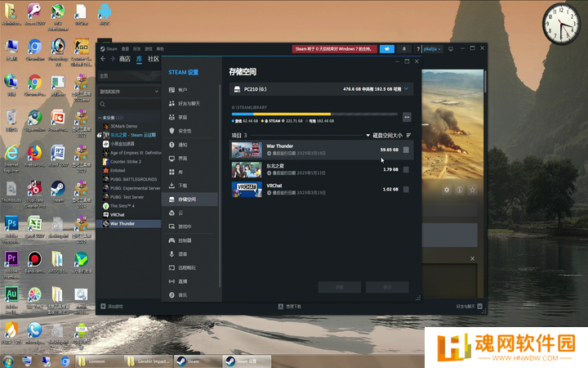Go forward with Steam forward arrow
The height and width of the screenshot is (368, 588).
[x=113, y=59]
